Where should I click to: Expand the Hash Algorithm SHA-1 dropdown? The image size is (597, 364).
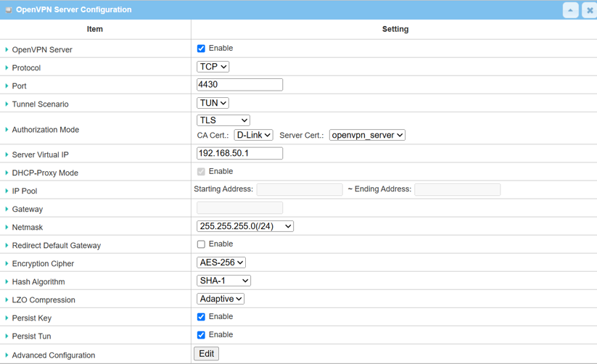[223, 281]
